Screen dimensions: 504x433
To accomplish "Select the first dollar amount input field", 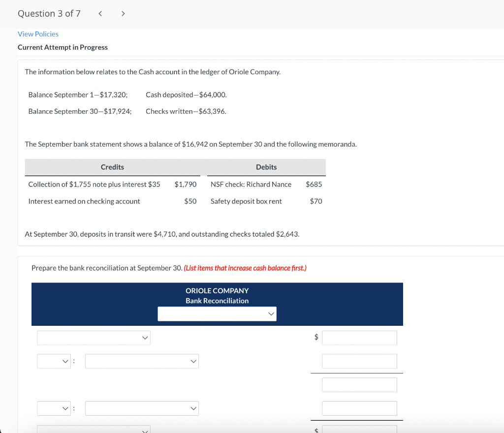I will (359, 338).
